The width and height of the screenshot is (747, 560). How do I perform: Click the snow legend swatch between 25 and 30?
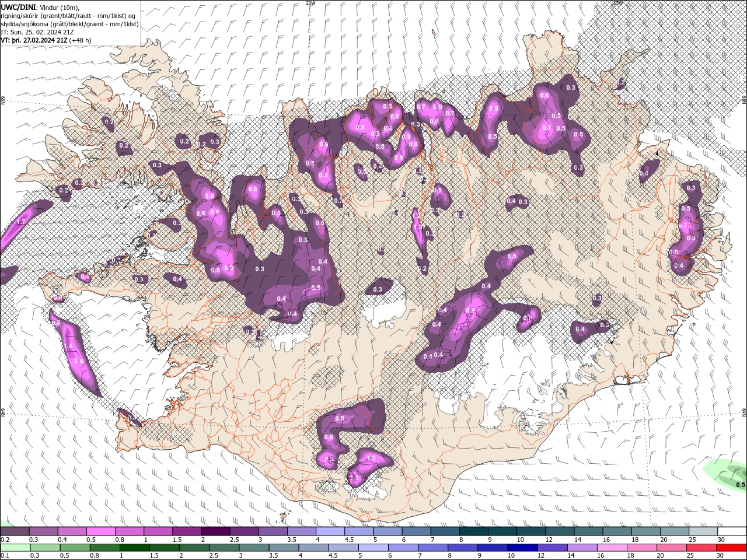[x=702, y=531]
